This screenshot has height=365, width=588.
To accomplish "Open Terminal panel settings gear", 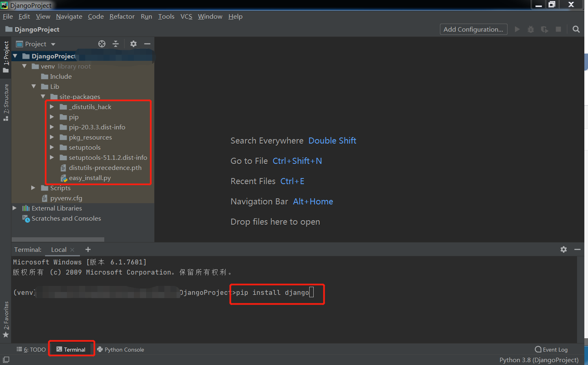I will click(x=564, y=249).
